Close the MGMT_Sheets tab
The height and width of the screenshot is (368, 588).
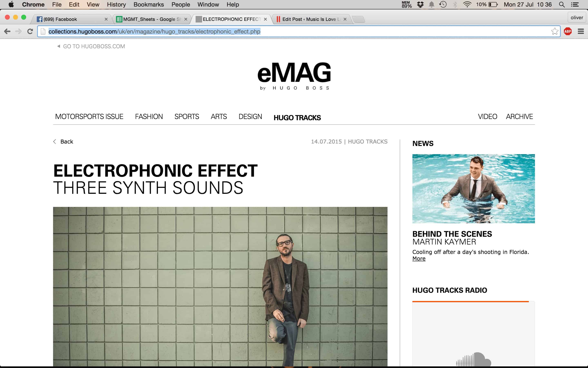(x=186, y=19)
